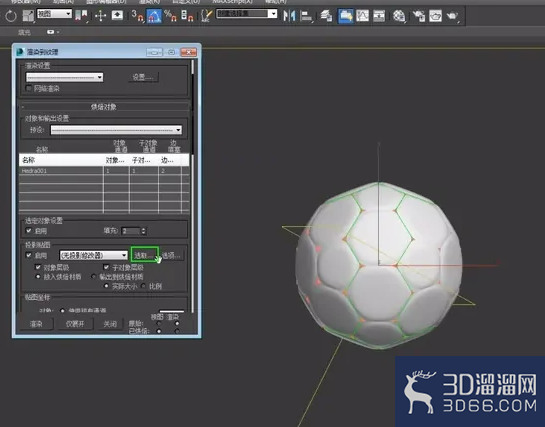The image size is (545, 427).
Task: Select the Hedra001 row in object list
Action: click(x=104, y=171)
